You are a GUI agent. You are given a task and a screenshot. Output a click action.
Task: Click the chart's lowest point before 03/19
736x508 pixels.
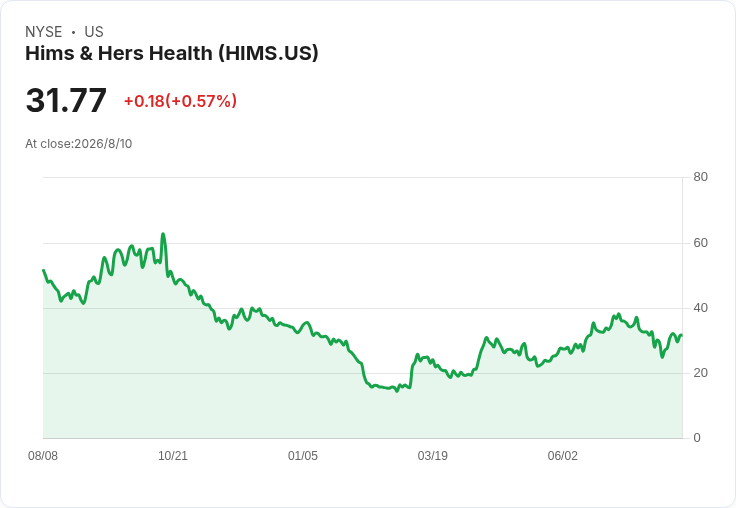(x=397, y=391)
